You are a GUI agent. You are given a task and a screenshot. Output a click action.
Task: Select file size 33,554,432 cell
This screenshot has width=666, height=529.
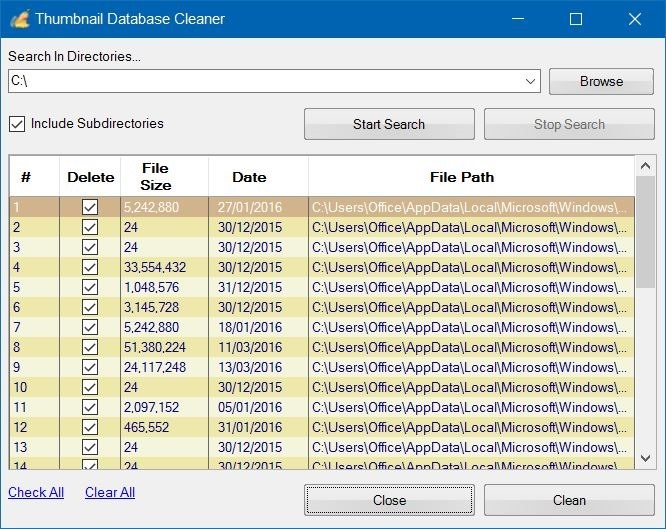pyautogui.click(x=164, y=267)
